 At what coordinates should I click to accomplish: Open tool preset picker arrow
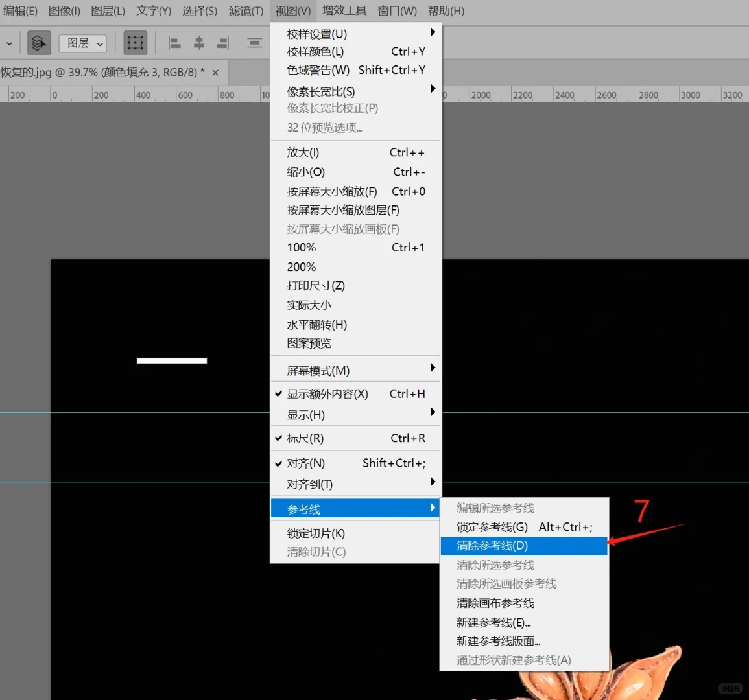click(x=9, y=43)
